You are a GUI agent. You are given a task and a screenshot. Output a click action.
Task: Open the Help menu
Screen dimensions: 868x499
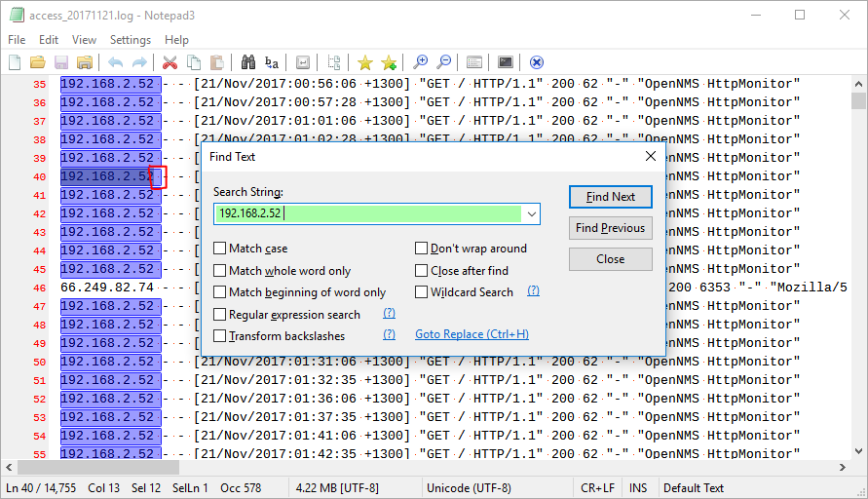[176, 40]
